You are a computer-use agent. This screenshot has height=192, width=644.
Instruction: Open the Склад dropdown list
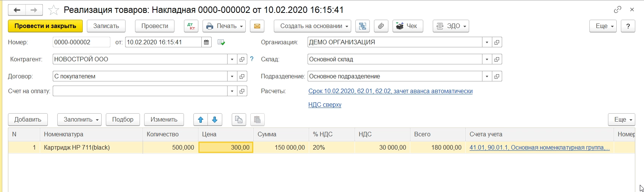[487, 59]
